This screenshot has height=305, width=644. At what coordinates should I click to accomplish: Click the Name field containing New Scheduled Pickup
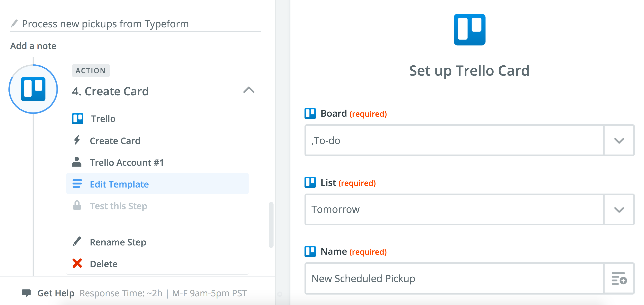pyautogui.click(x=454, y=278)
